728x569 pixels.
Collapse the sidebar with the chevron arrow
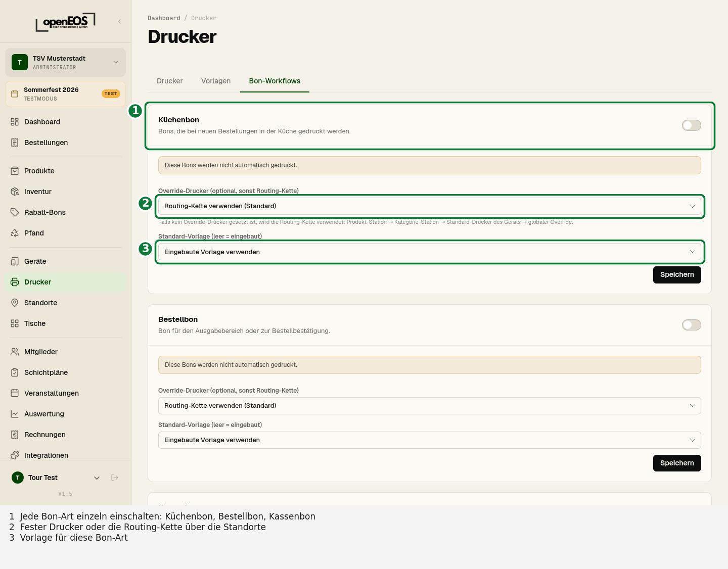coord(120,21)
